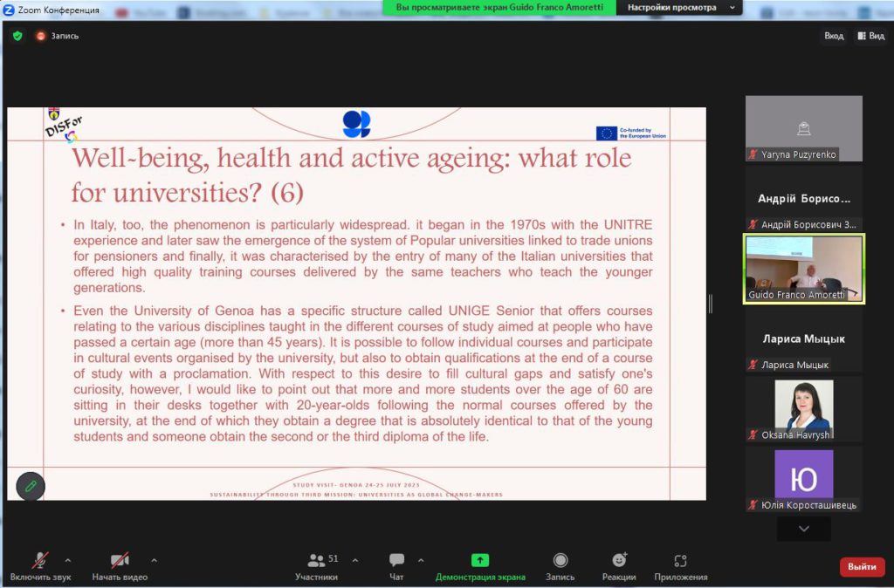Click the Record button in toolbar
The height and width of the screenshot is (588, 894).
[x=560, y=566]
